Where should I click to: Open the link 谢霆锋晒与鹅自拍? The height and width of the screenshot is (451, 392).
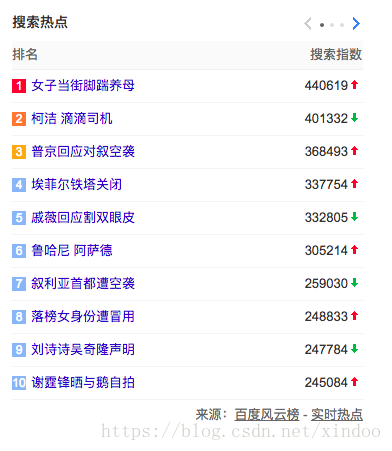click(83, 383)
